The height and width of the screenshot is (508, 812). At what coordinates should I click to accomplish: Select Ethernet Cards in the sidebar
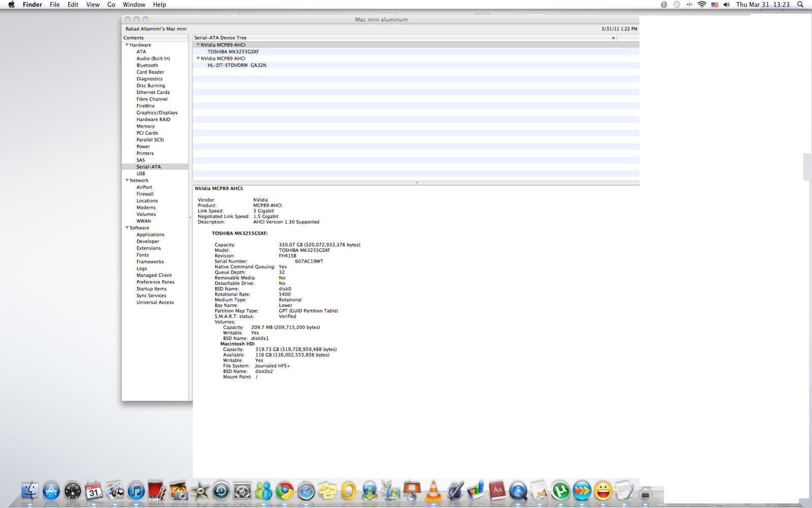pyautogui.click(x=153, y=92)
